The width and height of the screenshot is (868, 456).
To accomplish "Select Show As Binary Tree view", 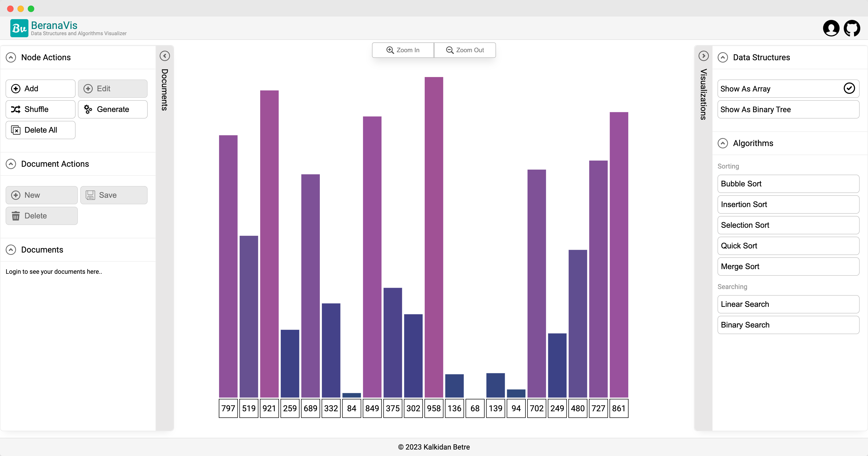I will 788,109.
